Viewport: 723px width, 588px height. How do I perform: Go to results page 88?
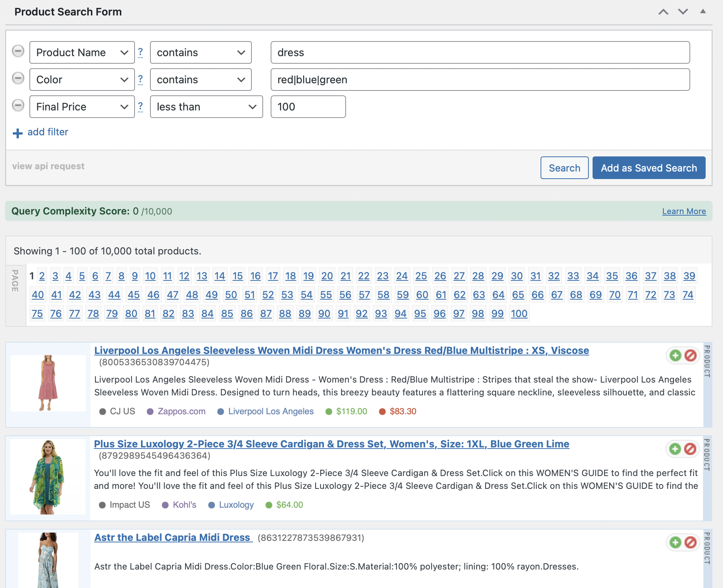point(285,314)
